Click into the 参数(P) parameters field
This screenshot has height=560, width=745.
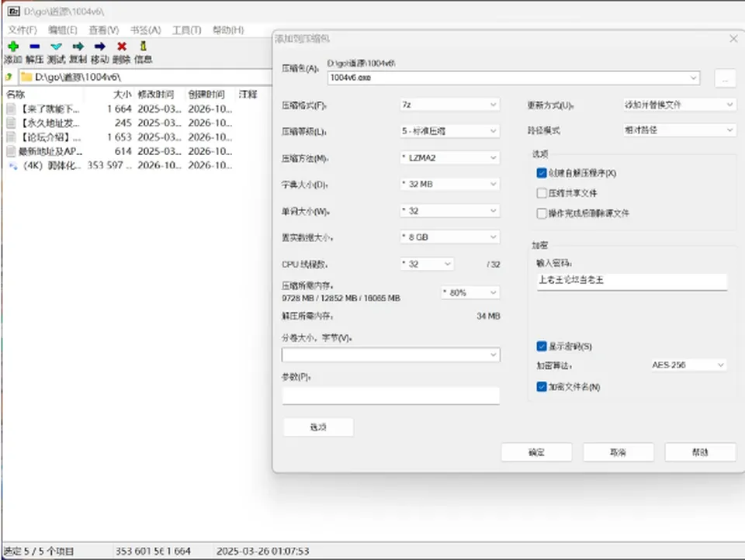390,396
